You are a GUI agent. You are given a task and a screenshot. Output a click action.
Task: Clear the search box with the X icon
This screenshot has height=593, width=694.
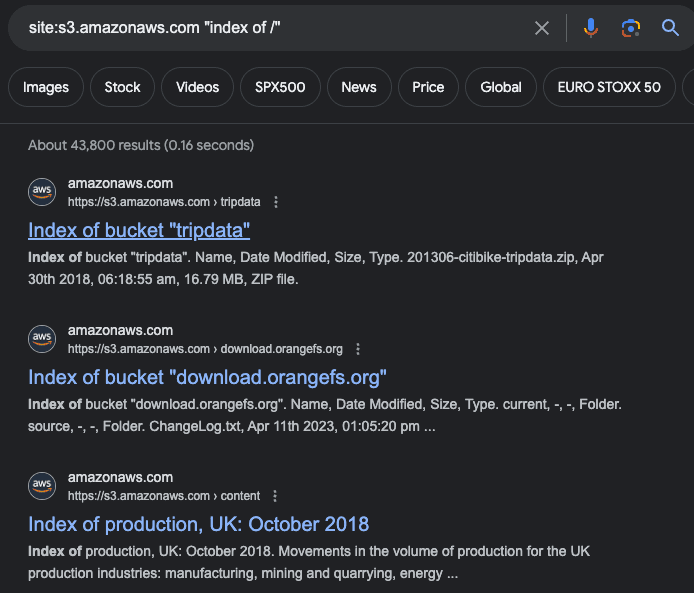pyautogui.click(x=542, y=28)
